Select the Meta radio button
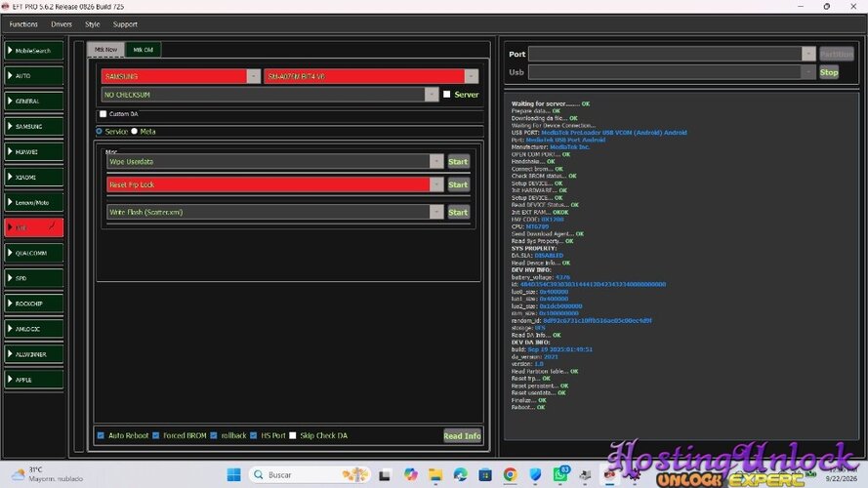This screenshot has height=488, width=868. pyautogui.click(x=134, y=132)
